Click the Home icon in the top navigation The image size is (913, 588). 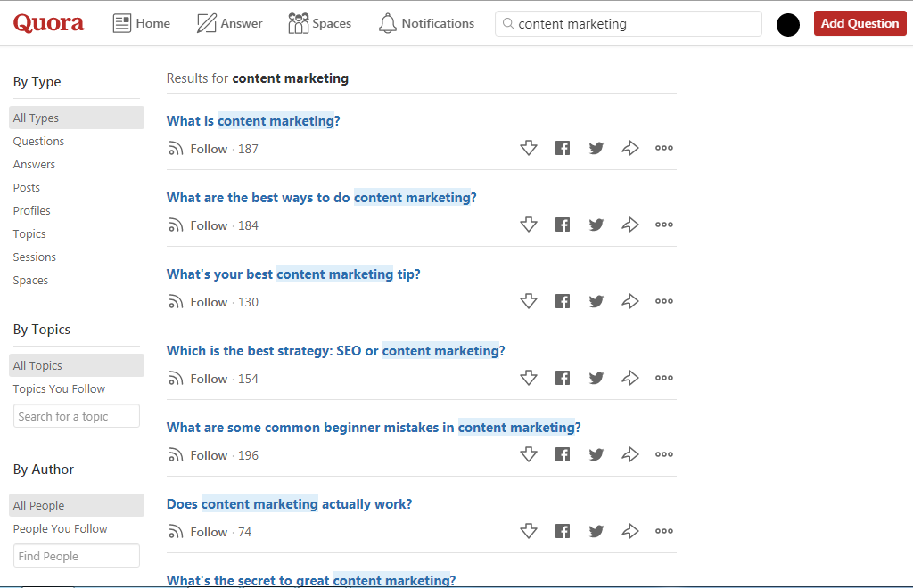click(x=124, y=23)
